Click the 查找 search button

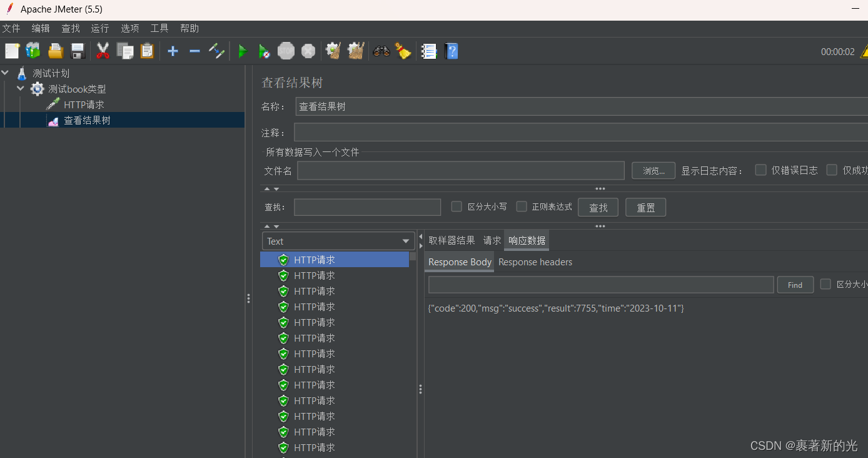click(598, 208)
